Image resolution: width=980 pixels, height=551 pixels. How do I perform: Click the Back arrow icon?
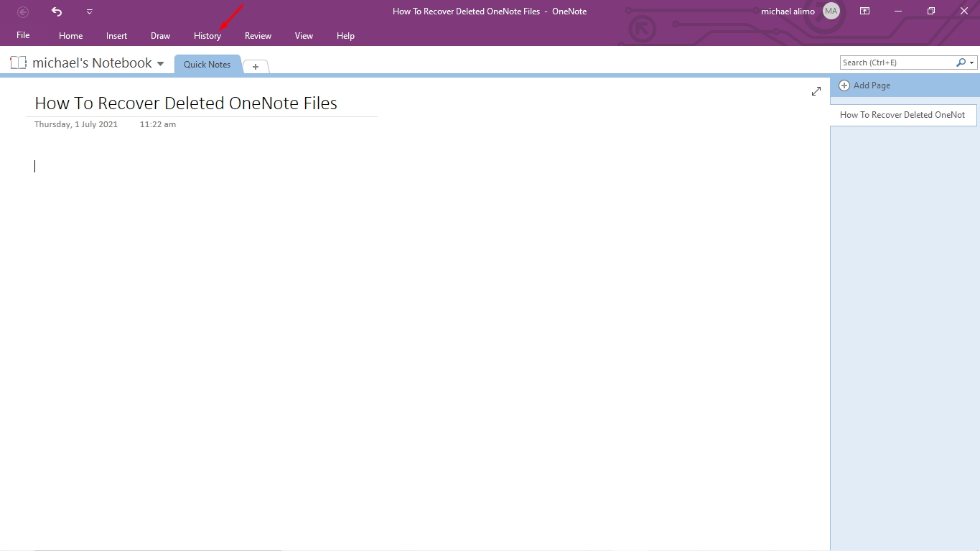[23, 11]
